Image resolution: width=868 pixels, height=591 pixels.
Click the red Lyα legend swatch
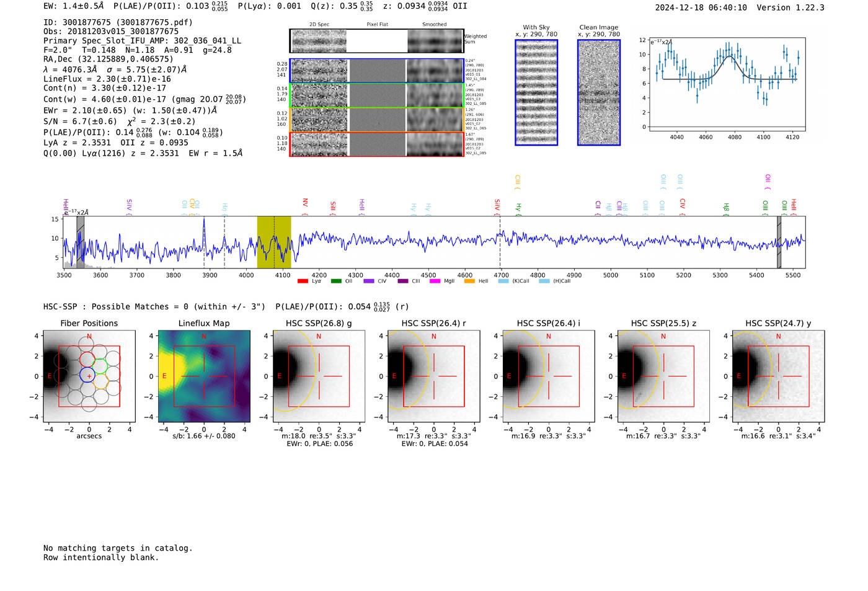coord(303,282)
